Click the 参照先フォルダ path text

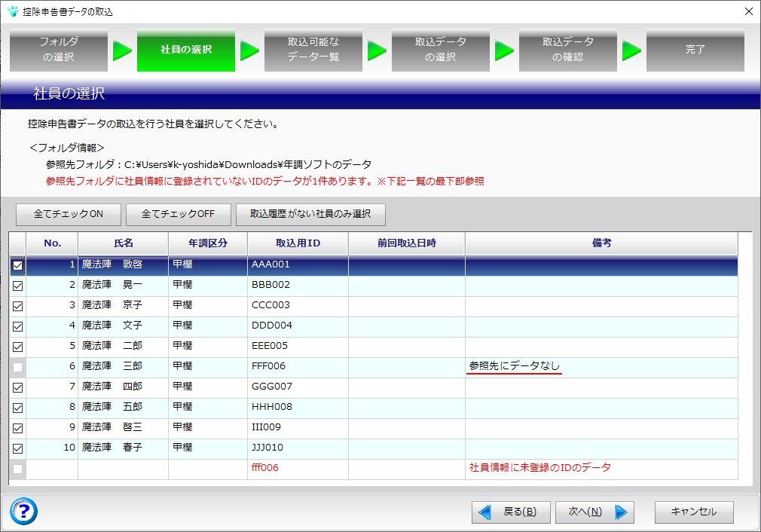[x=209, y=164]
